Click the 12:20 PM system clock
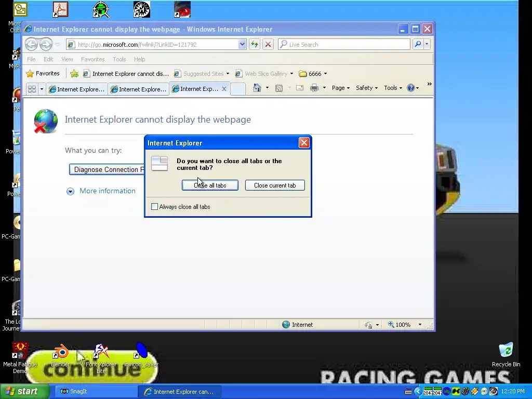Image resolution: width=532 pixels, height=399 pixels. 513,391
